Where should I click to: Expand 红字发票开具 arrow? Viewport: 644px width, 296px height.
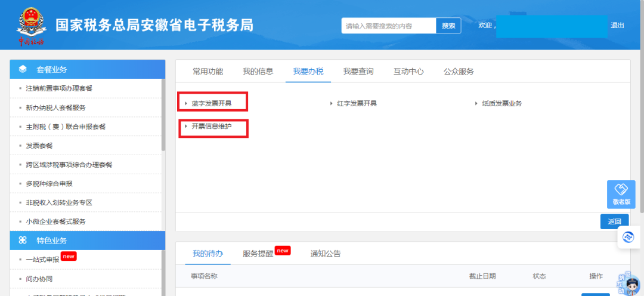pos(332,104)
